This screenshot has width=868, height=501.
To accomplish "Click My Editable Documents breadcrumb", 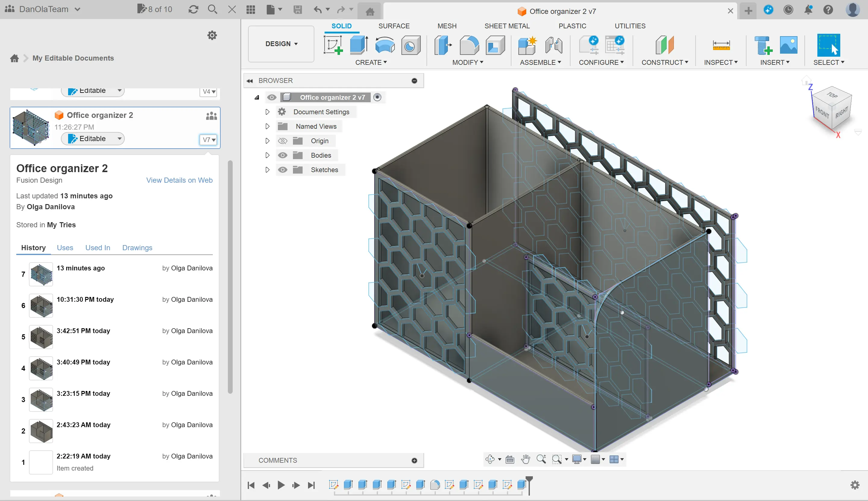I will (x=73, y=58).
